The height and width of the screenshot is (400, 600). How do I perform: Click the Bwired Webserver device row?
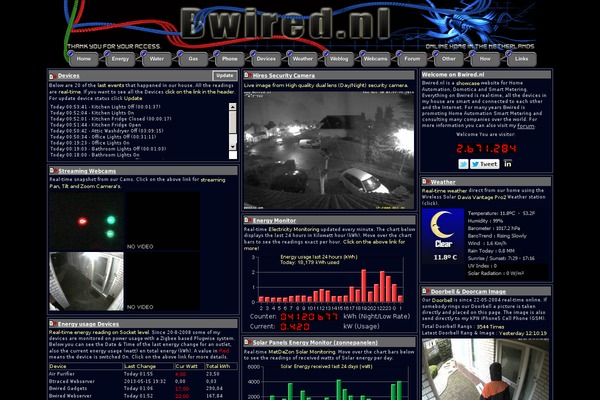pos(143,396)
